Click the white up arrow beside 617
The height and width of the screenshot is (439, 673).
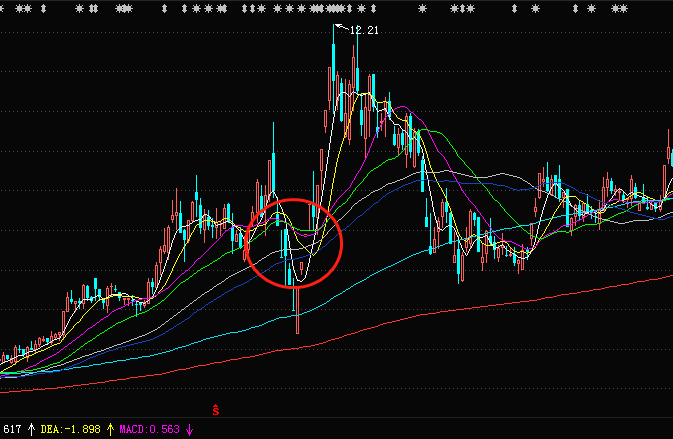point(31,429)
